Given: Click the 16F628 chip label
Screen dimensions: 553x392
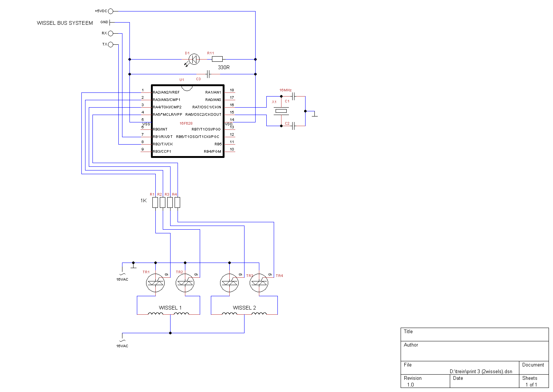Looking at the screenshot, I should [186, 124].
